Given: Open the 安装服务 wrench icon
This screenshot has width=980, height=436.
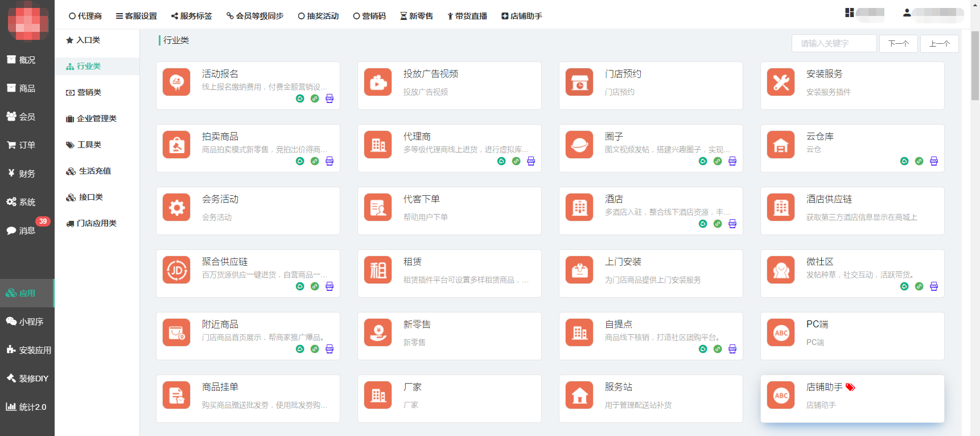Looking at the screenshot, I should (781, 83).
